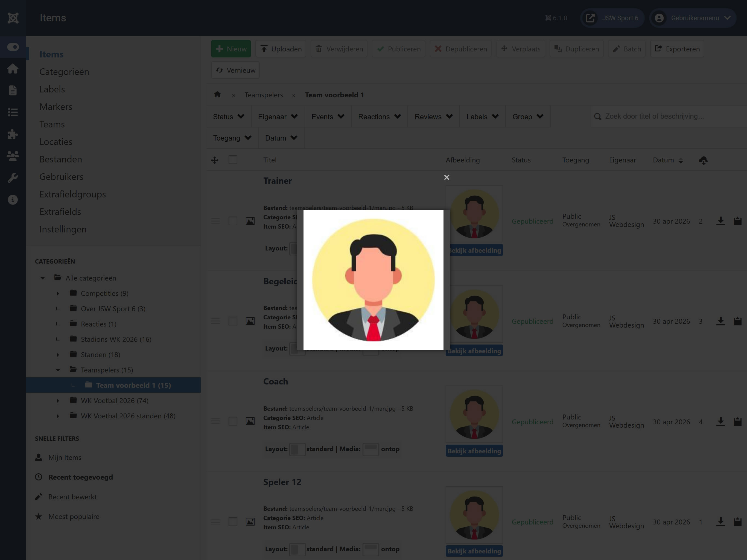Screen dimensions: 747x560
Task: Check the Trainer row checkbox
Action: click(x=233, y=221)
